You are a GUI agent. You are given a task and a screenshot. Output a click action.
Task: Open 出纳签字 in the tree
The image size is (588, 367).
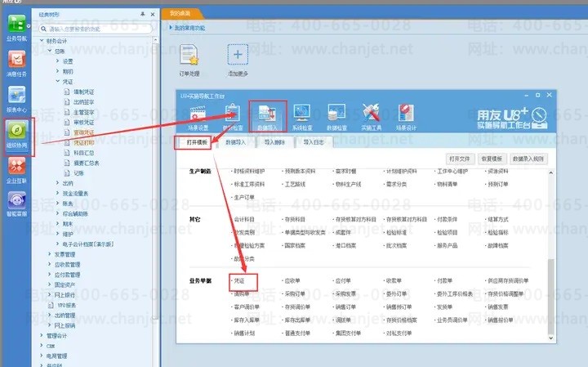click(x=84, y=101)
